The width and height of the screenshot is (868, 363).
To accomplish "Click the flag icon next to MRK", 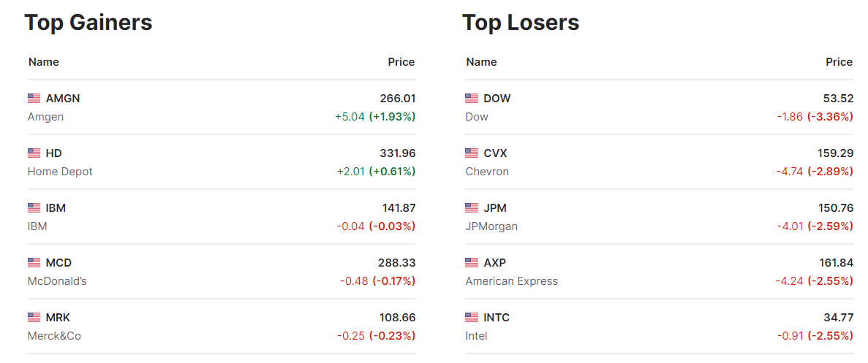I will pos(34,317).
